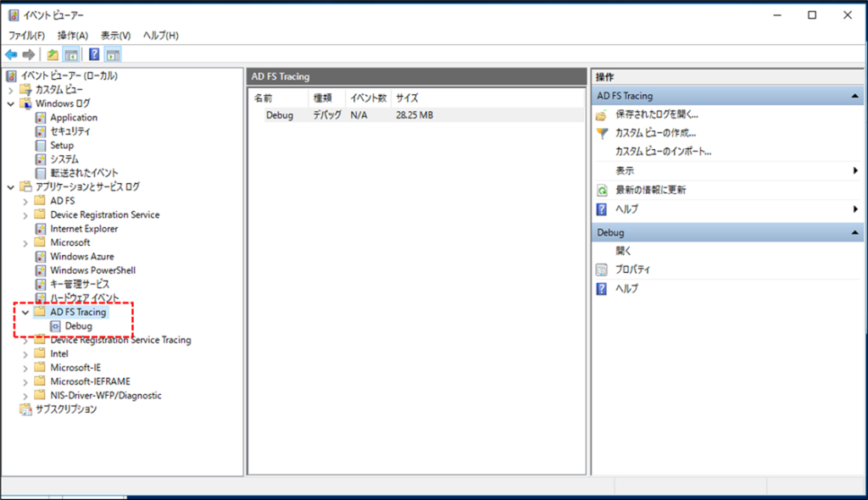Click 開く under Debug actions
Screen dimensions: 868x500
(x=623, y=251)
